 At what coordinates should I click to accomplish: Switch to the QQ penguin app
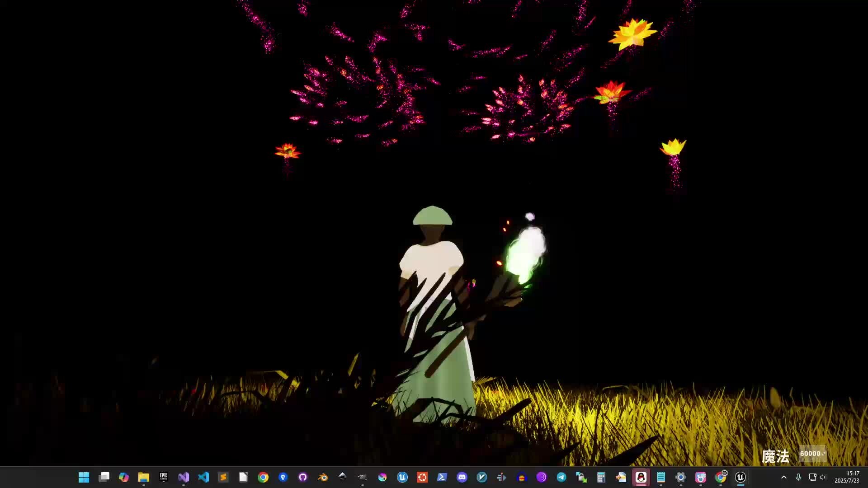(641, 477)
